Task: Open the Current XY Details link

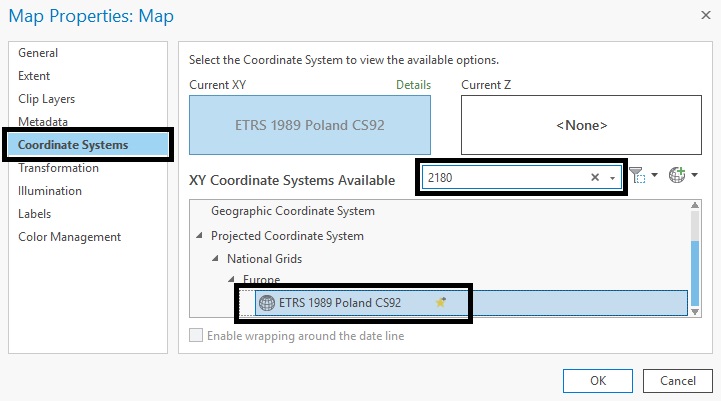Action: pyautogui.click(x=413, y=86)
